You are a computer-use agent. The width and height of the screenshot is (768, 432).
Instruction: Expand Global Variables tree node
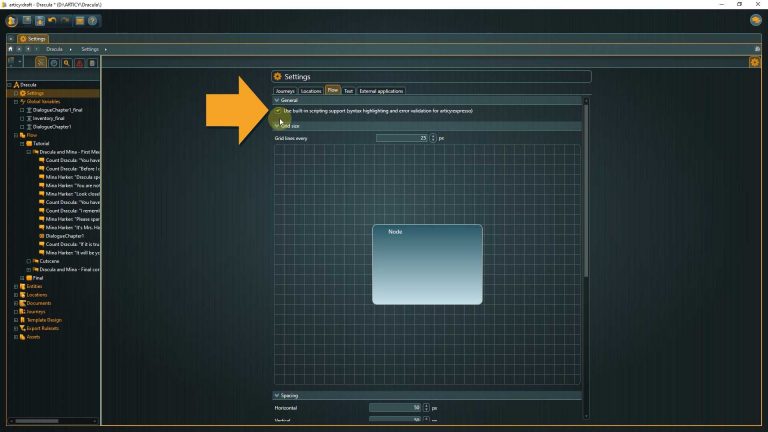16,102
